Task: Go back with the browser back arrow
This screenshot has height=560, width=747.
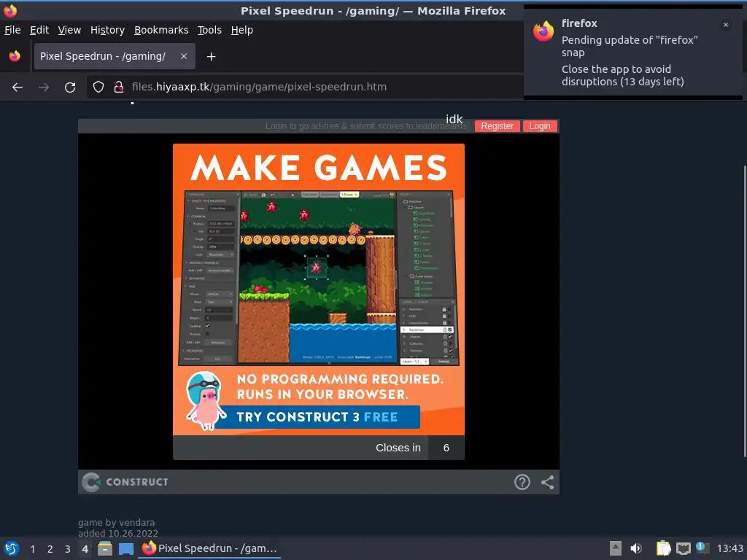Action: (18, 87)
